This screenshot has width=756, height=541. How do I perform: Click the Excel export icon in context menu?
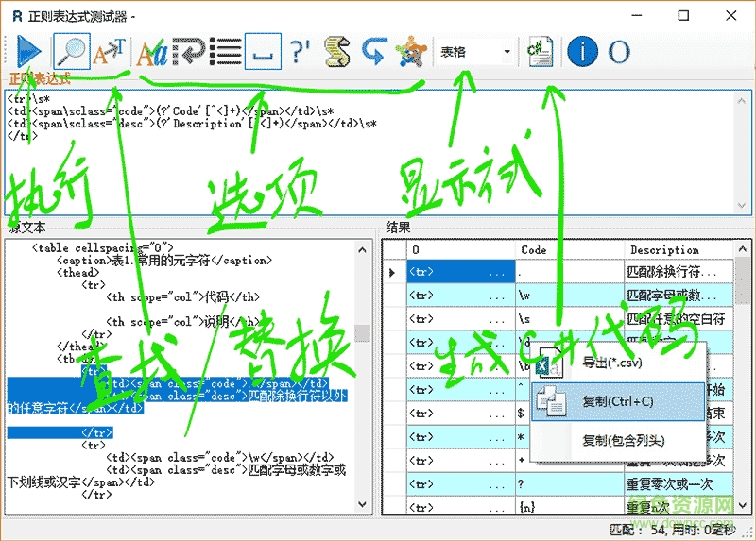click(x=550, y=363)
